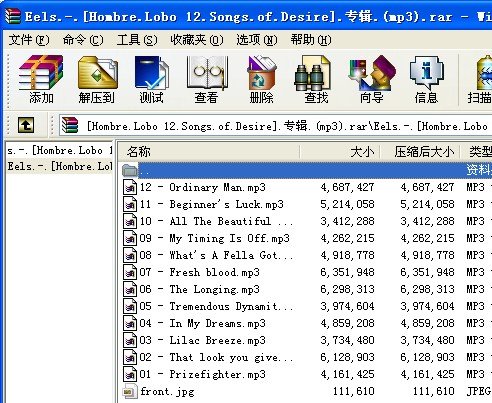Click file icon of 12 - Ordinary Man.mp3

(130, 187)
